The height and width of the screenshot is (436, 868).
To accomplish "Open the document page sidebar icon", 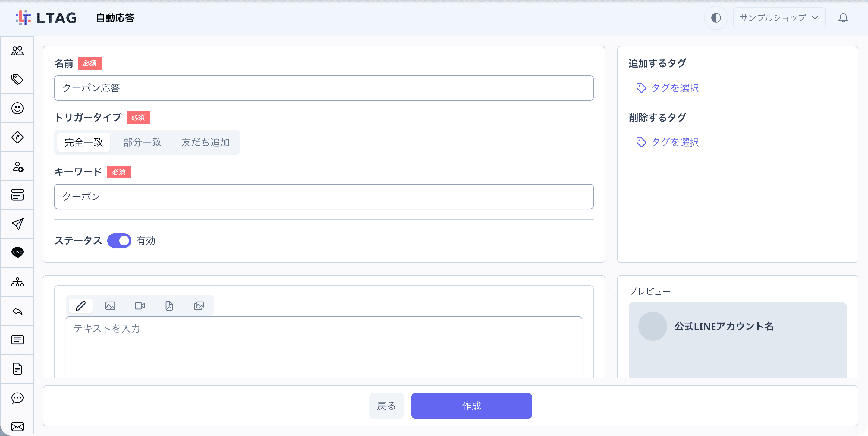I will [x=17, y=369].
